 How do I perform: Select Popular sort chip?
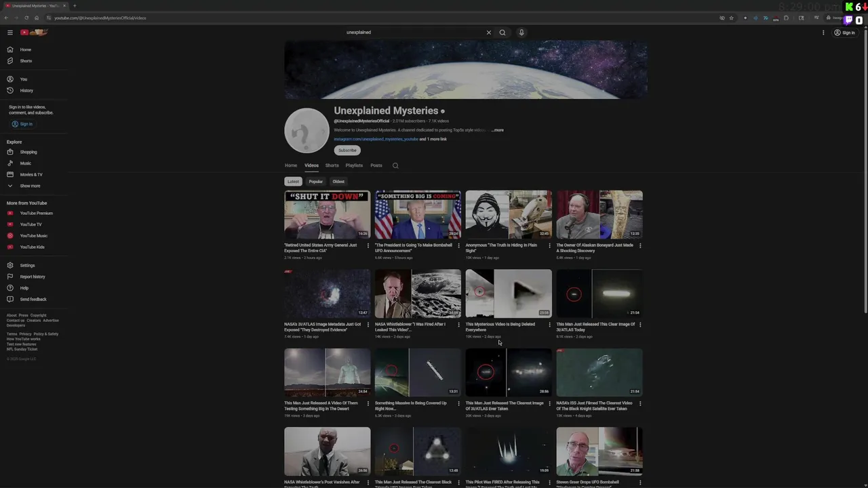tap(316, 182)
